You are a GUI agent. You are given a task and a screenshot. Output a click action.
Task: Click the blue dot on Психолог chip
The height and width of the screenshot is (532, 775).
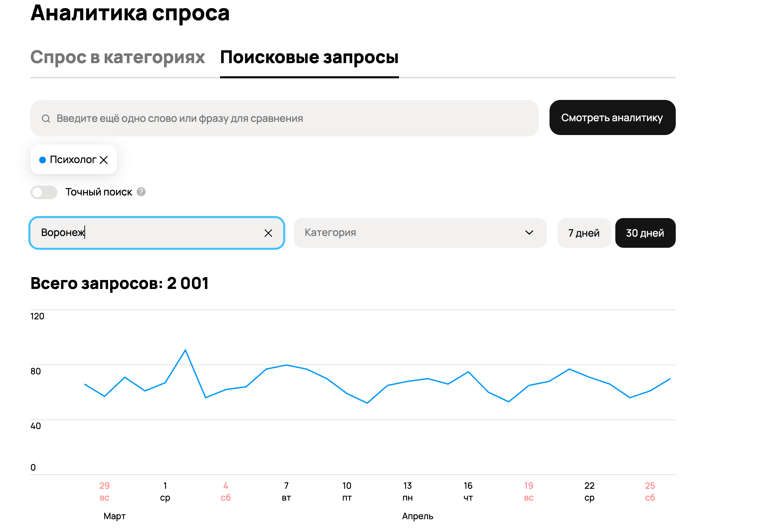pos(43,160)
